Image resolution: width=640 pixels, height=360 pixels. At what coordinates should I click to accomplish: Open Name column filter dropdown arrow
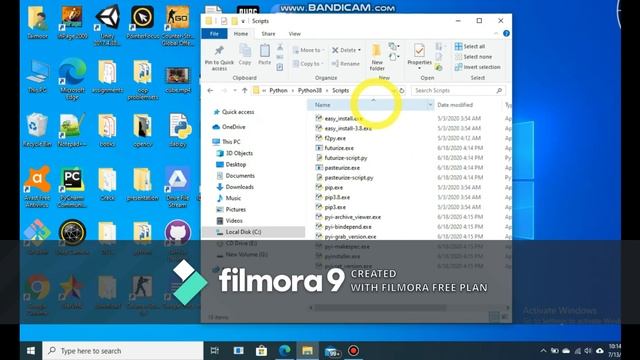pyautogui.click(x=430, y=105)
